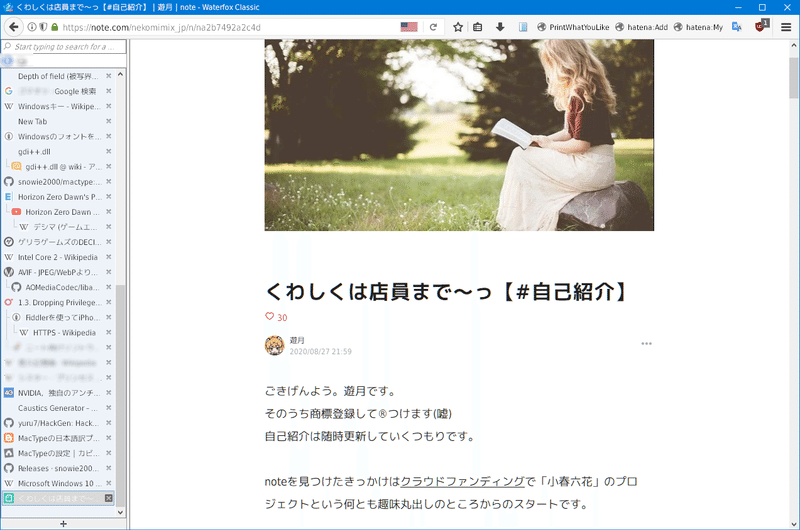The image size is (800, 530).
Task: Close the Caustics Generator tab
Action: (x=109, y=408)
